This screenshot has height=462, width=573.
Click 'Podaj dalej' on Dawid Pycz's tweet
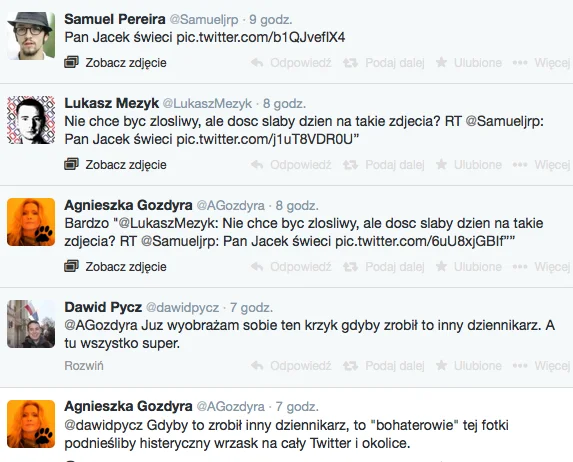pyautogui.click(x=395, y=366)
